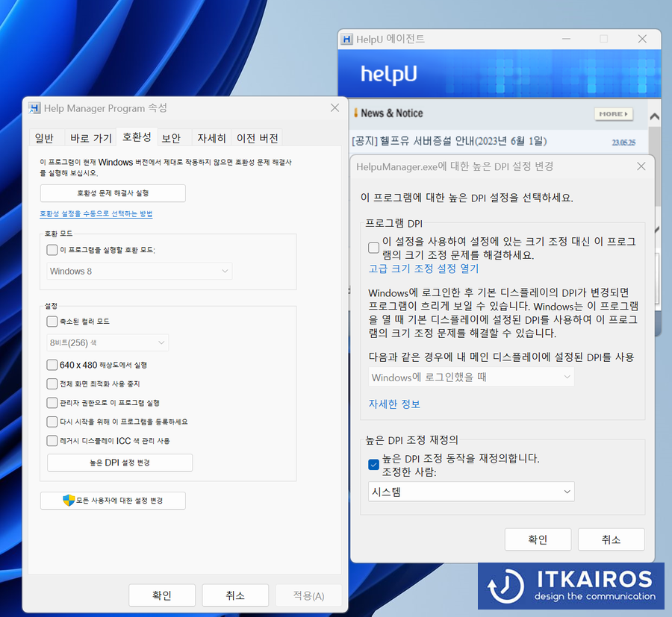Screen dimensions: 672x617
Task: Click the News & Notice heading
Action: (392, 113)
